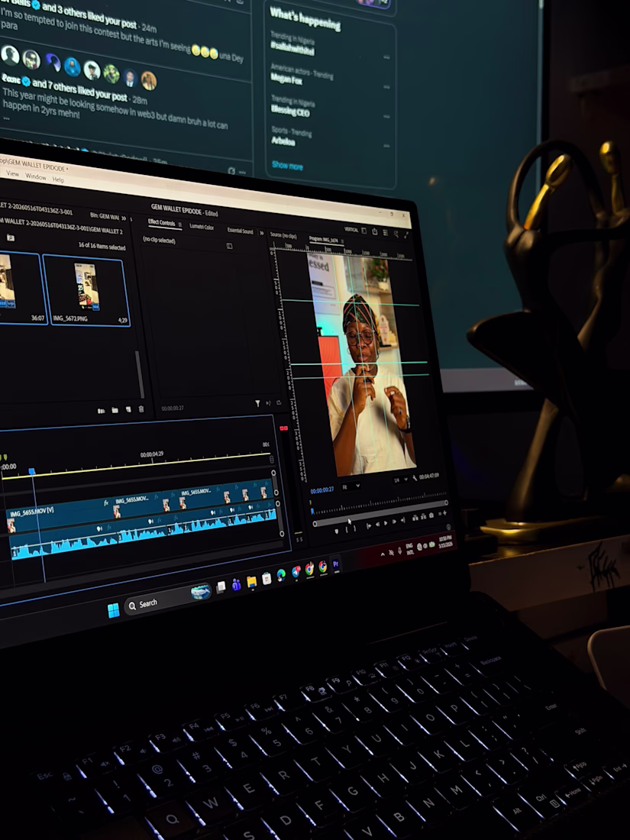The image size is (630, 840).
Task: Create a new bin with the folder icon
Action: (115, 410)
